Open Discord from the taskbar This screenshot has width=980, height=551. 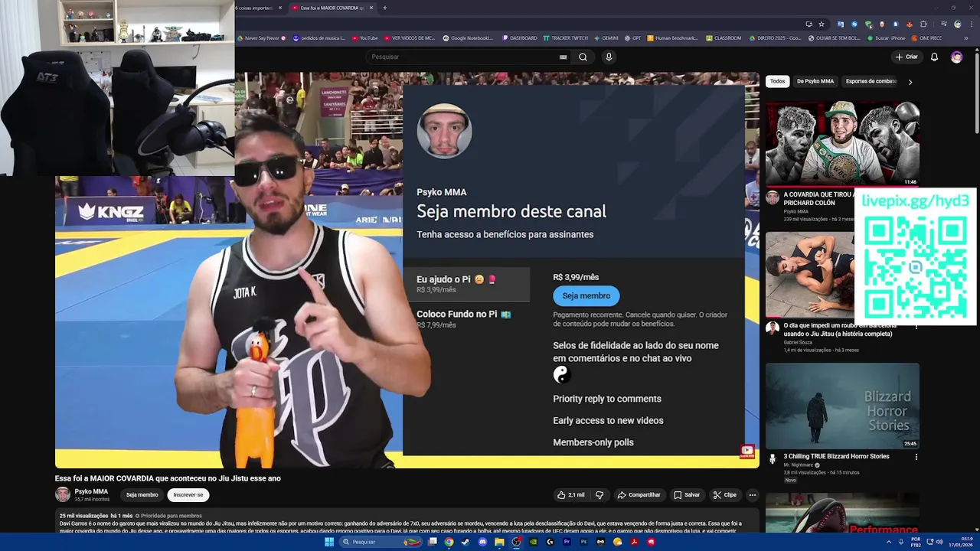pos(482,542)
